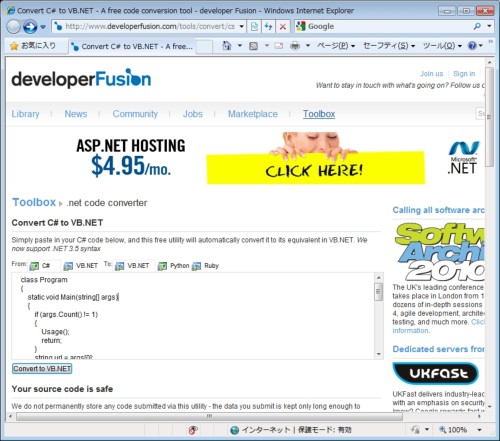Click the refresh page icon
Viewport: 500px width, 441px height.
click(269, 26)
